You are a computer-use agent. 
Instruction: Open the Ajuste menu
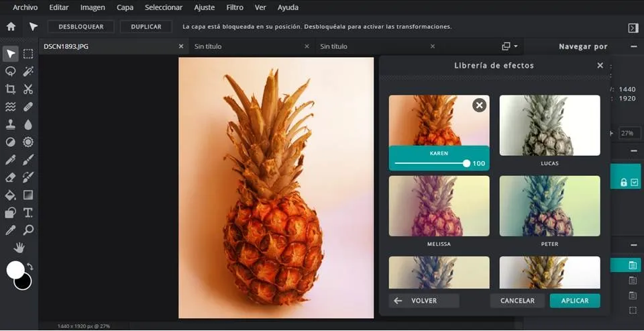204,7
